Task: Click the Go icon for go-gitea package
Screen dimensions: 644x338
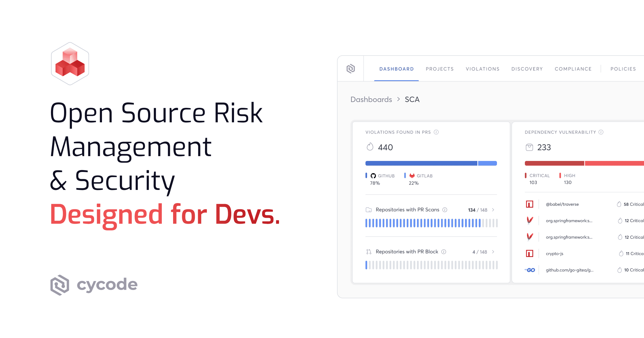Action: [x=530, y=270]
